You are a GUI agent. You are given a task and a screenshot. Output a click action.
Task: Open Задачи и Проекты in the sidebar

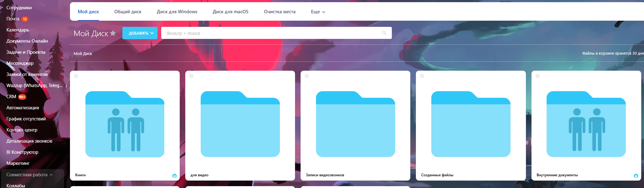(26, 52)
